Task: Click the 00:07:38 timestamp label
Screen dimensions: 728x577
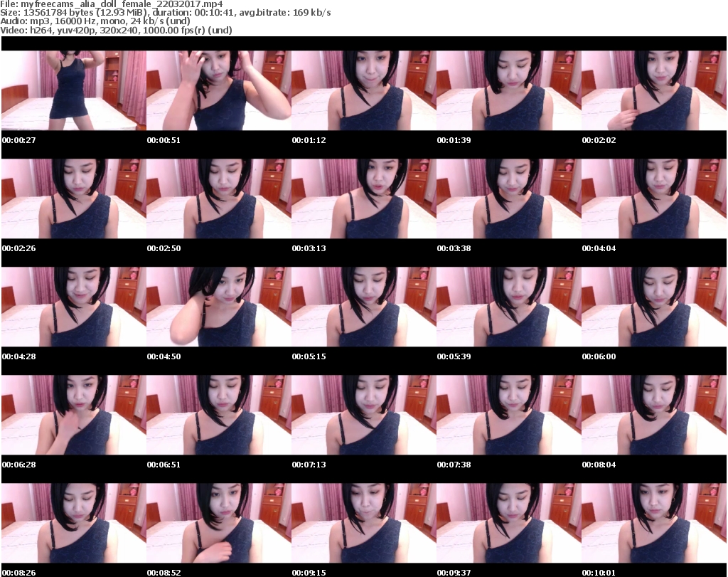Action: pos(454,465)
